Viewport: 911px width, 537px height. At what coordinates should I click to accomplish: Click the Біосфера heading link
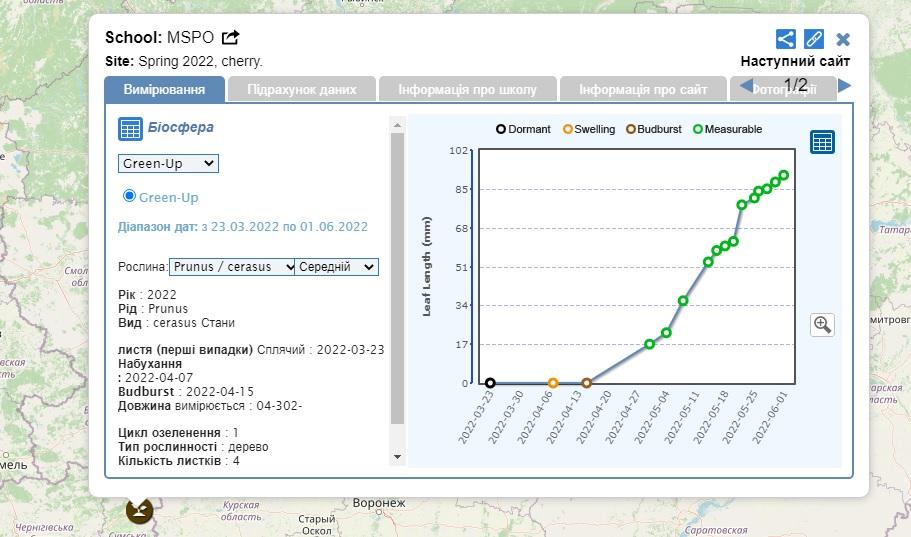pos(180,127)
